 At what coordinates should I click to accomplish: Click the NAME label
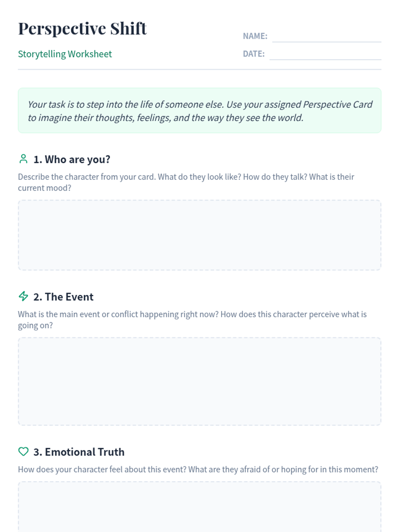(x=255, y=36)
